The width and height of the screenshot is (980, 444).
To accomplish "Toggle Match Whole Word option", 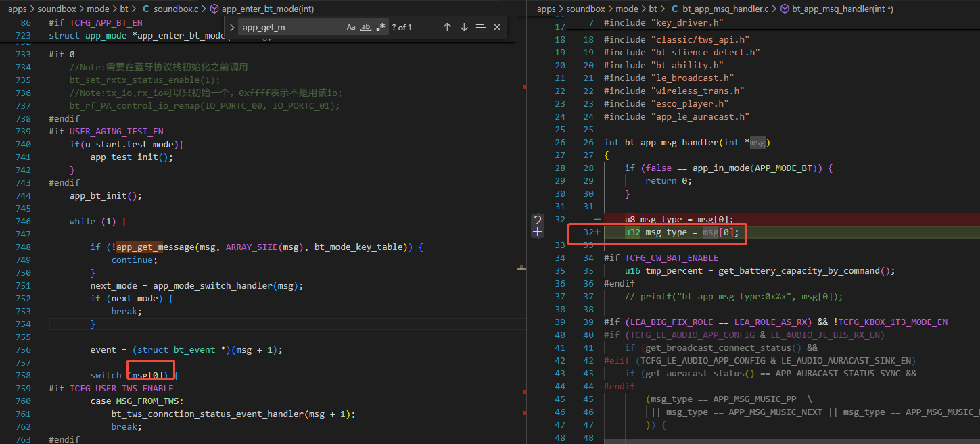I will click(x=366, y=27).
